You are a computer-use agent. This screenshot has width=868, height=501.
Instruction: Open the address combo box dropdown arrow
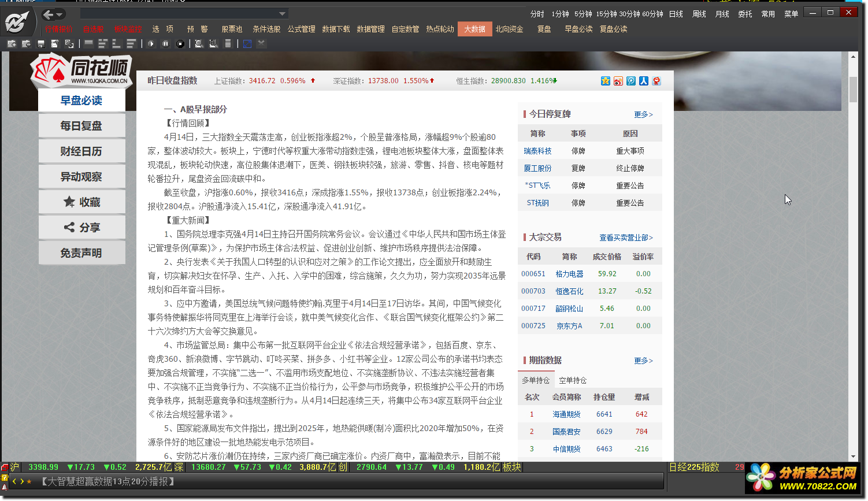coord(282,14)
